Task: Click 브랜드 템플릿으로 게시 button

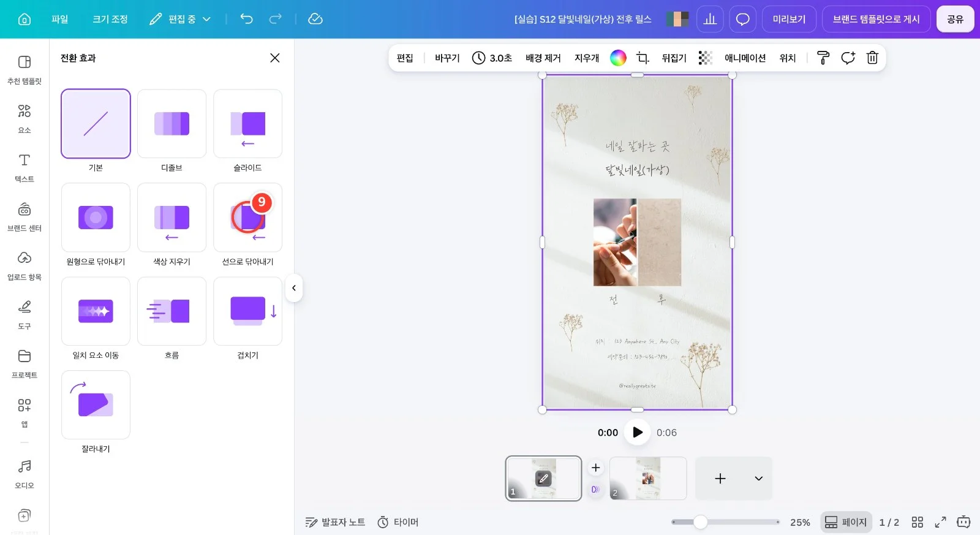Action: pos(876,19)
